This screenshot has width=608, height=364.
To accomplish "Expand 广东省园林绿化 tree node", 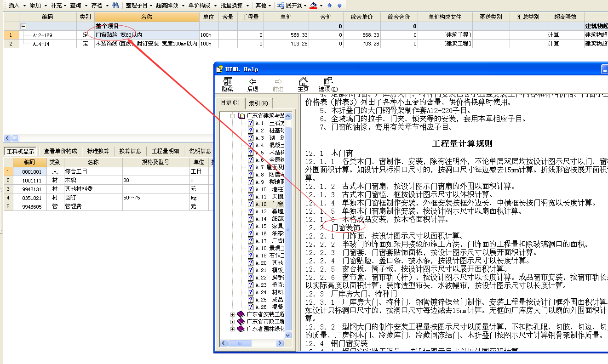I will (x=233, y=329).
